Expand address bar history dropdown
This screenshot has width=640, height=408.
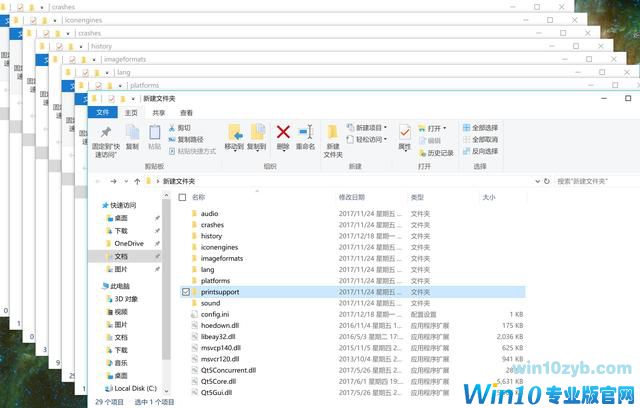tap(538, 181)
